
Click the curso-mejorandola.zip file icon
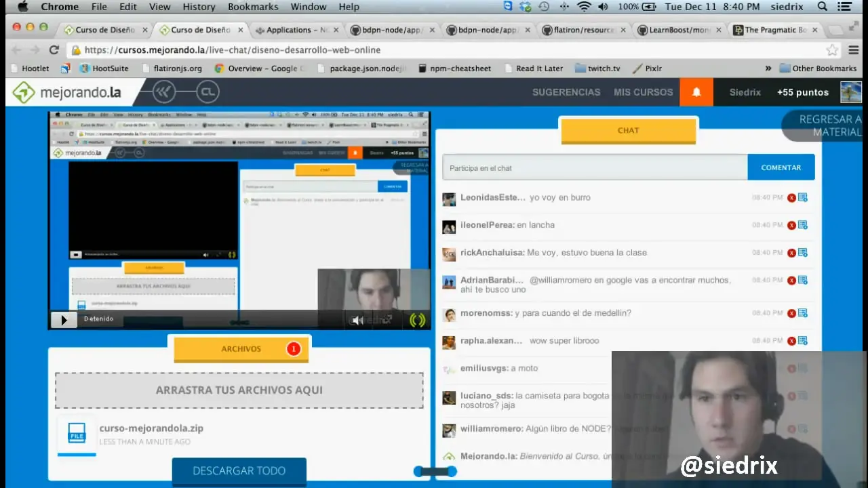pos(77,434)
